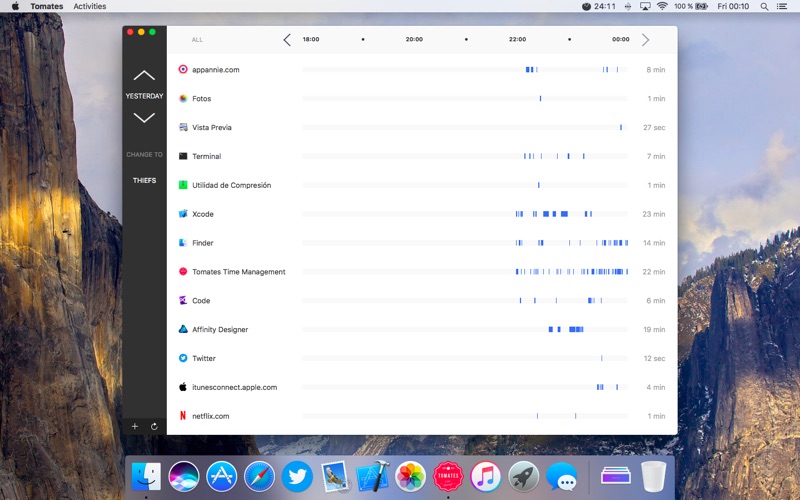Go to next day with down chevron
Viewport: 800px width, 500px height.
[144, 117]
